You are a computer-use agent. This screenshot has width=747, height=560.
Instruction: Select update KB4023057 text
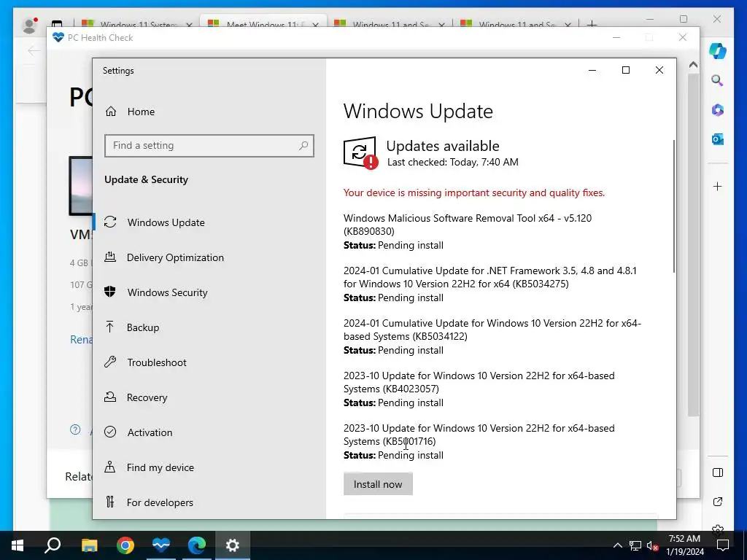pos(479,382)
